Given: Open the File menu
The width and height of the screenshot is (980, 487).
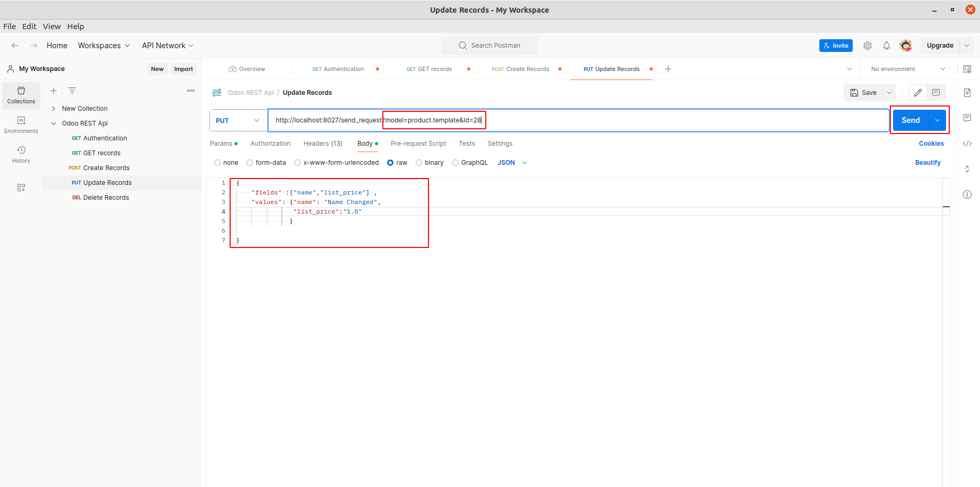Looking at the screenshot, I should (x=10, y=26).
